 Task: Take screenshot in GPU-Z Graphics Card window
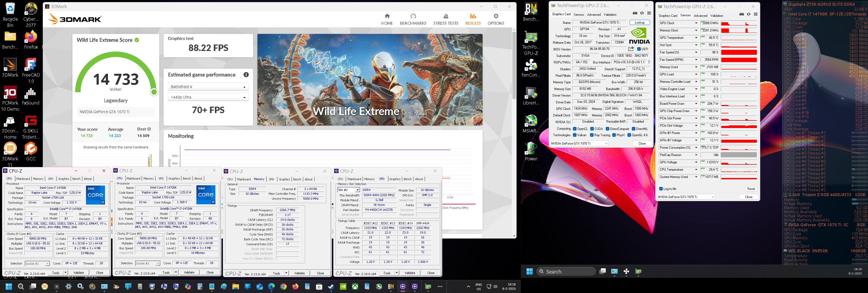635,14
